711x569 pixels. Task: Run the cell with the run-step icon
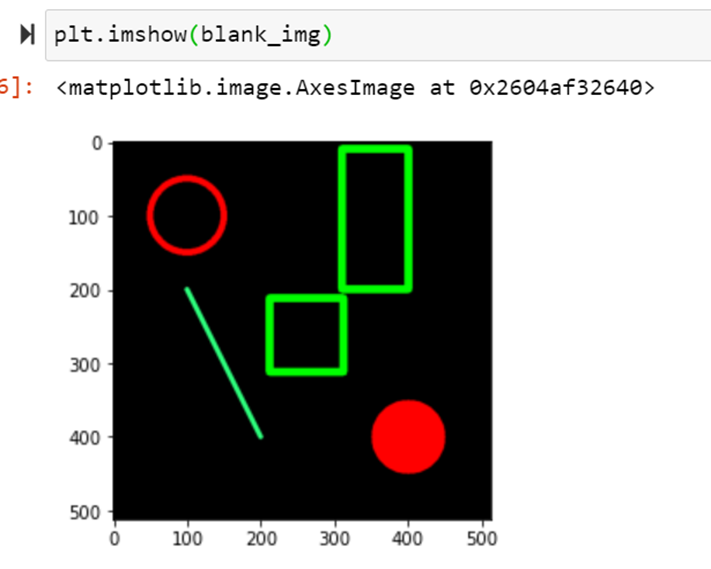(28, 34)
